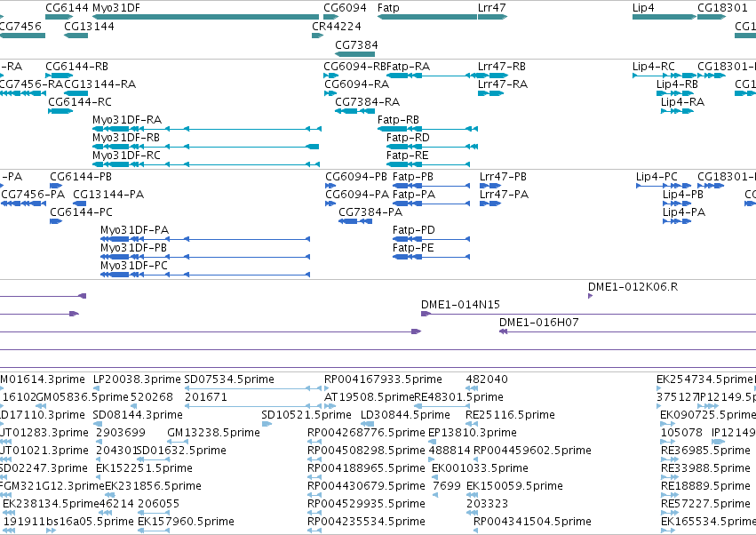The image size is (756, 535).
Task: Click clone DME1-012K06.R marker
Action: click(x=590, y=296)
